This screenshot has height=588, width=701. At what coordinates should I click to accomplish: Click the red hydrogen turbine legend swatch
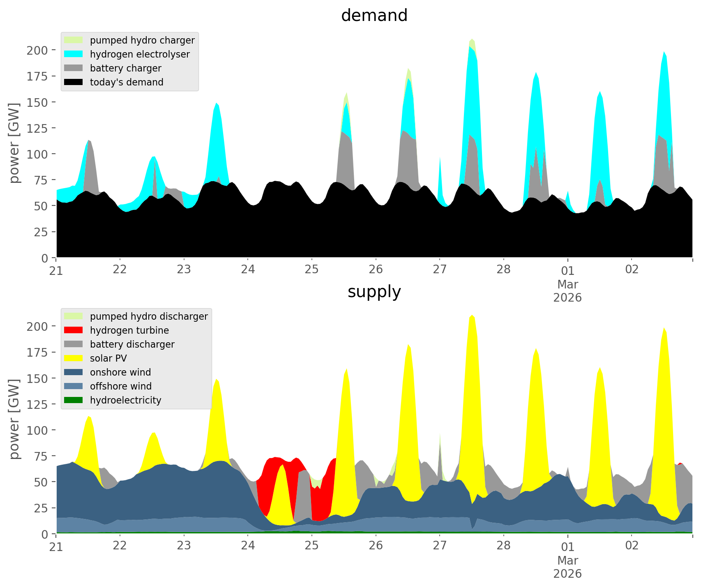point(74,330)
